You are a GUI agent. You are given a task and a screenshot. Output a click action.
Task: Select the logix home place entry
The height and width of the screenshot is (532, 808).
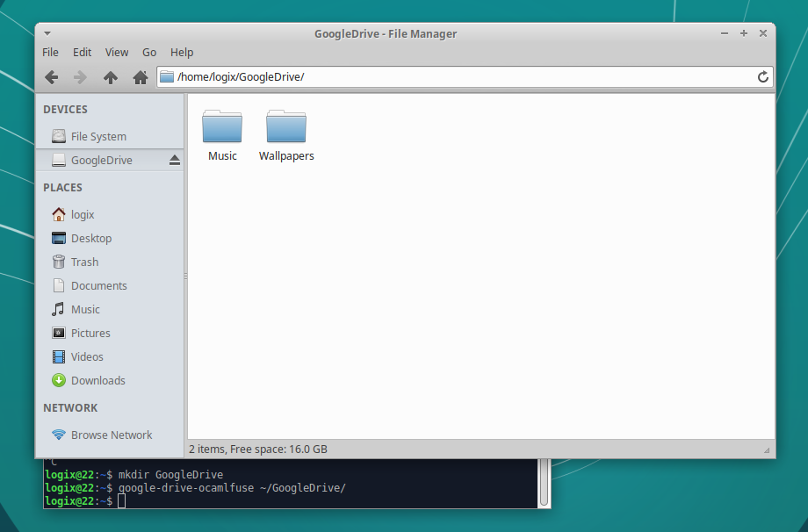pos(83,214)
